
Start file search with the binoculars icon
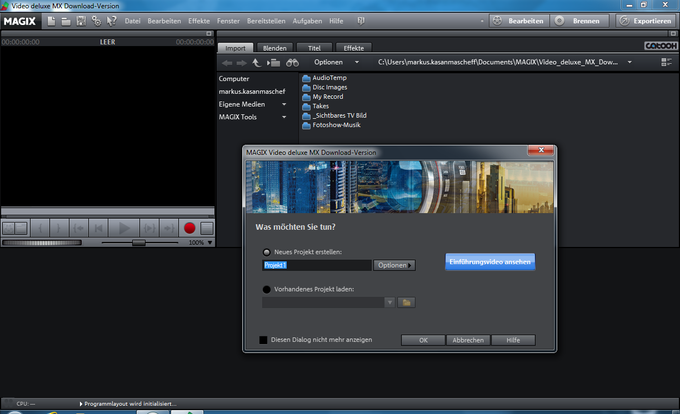click(x=292, y=63)
